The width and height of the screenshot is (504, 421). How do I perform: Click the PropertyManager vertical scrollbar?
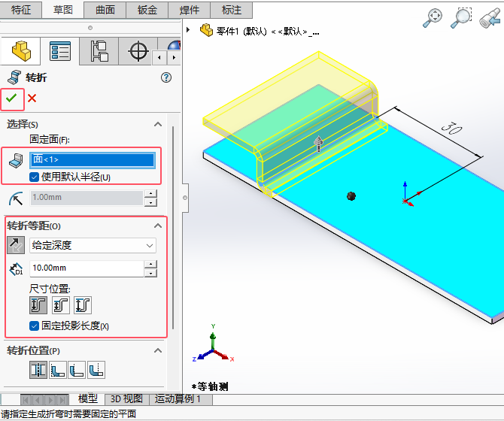(173, 227)
